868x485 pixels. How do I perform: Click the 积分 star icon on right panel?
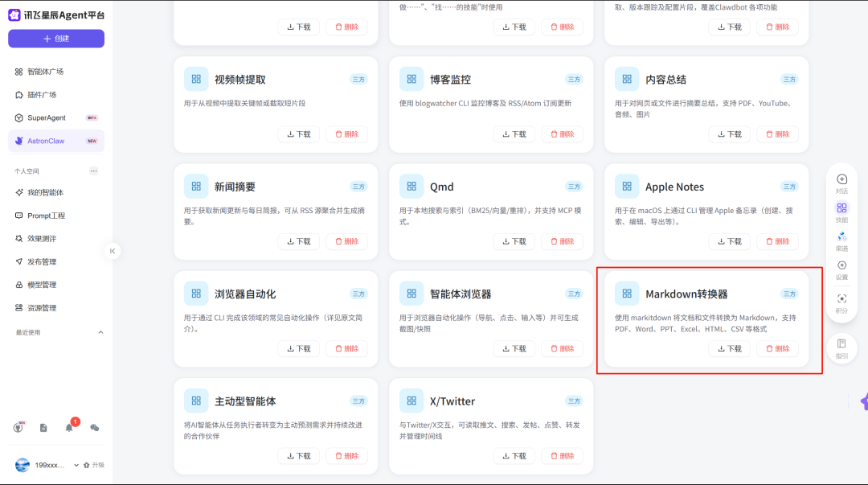coord(841,297)
